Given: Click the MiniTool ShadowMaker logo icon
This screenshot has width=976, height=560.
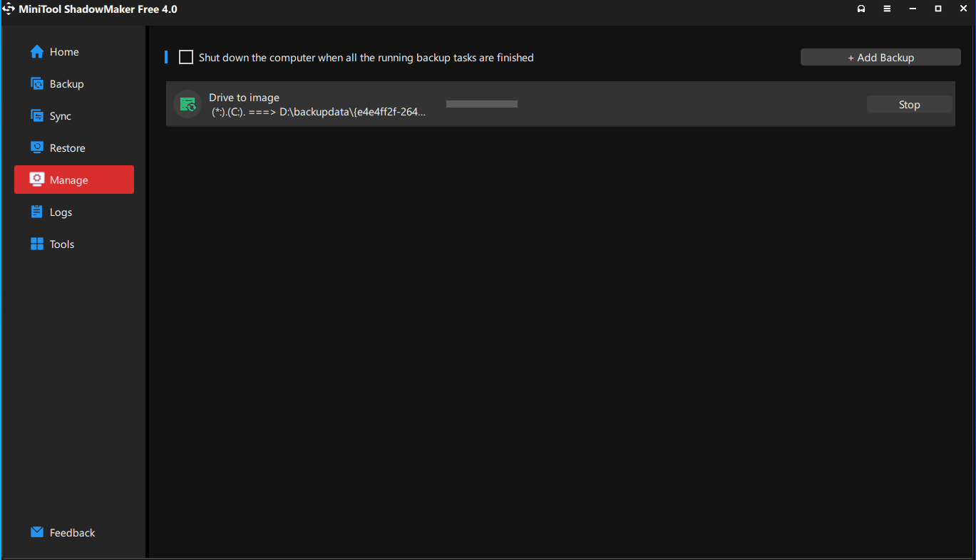Looking at the screenshot, I should coord(9,9).
